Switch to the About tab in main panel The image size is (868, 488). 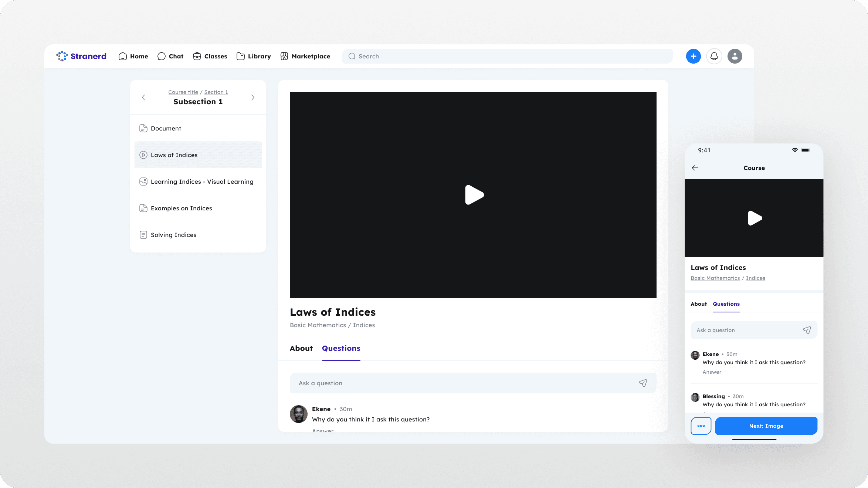(301, 348)
